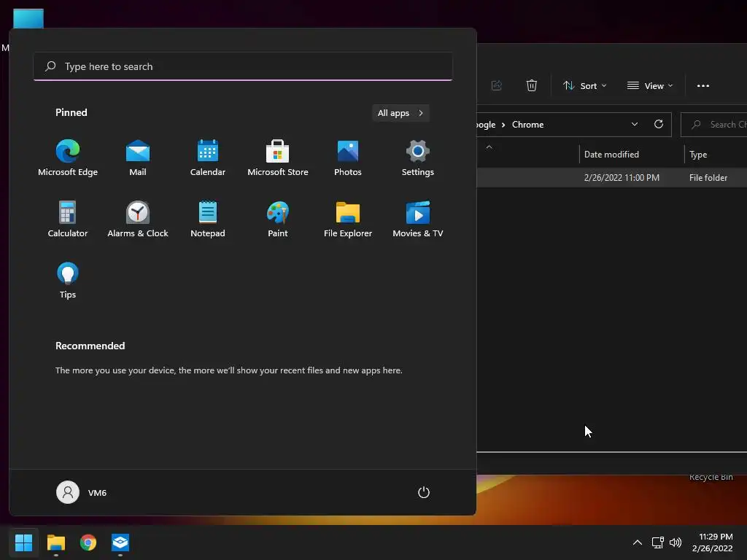Select the row dated 2/26/2022 11:00 PM
The width and height of the screenshot is (747, 560).
pos(612,178)
